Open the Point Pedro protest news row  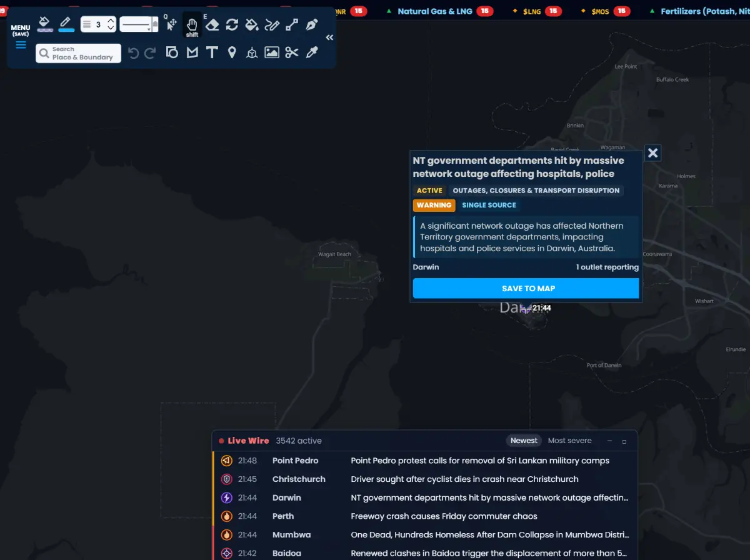425,461
